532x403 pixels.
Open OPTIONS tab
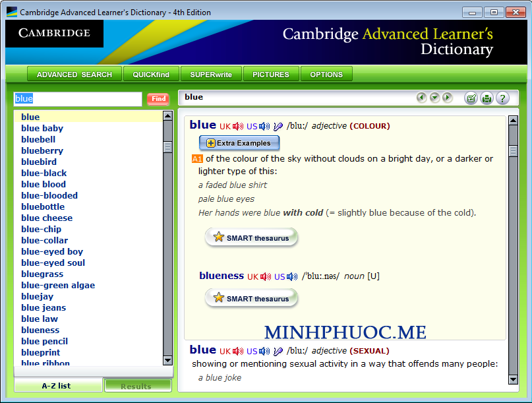coord(326,75)
